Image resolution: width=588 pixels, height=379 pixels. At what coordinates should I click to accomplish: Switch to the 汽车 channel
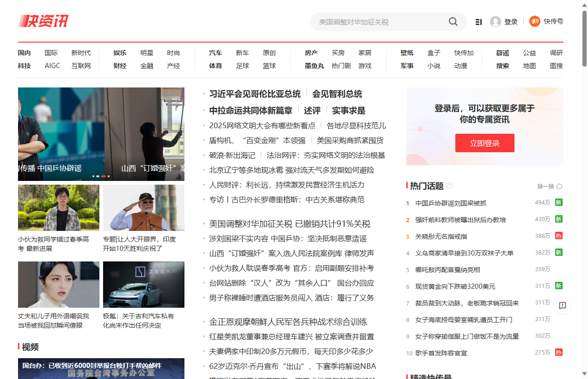pyautogui.click(x=215, y=53)
